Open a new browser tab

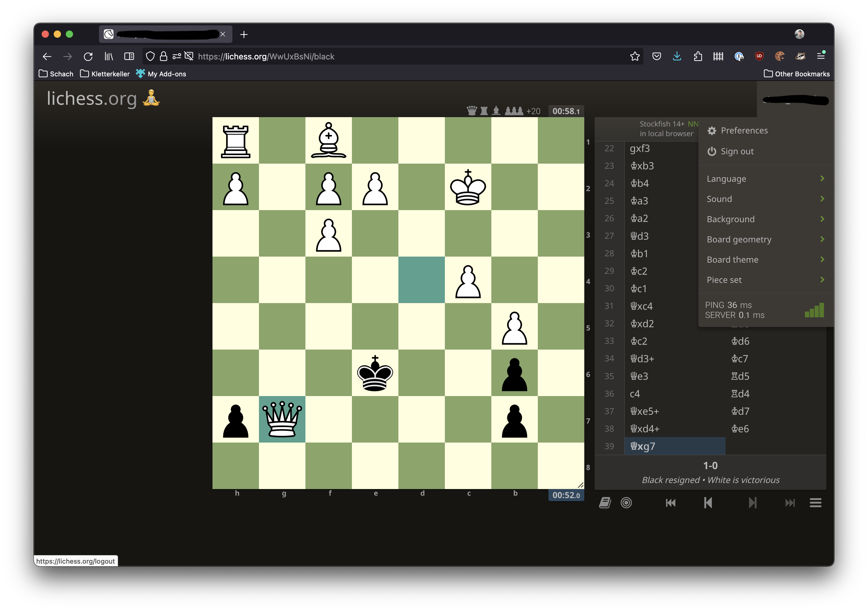tap(244, 34)
